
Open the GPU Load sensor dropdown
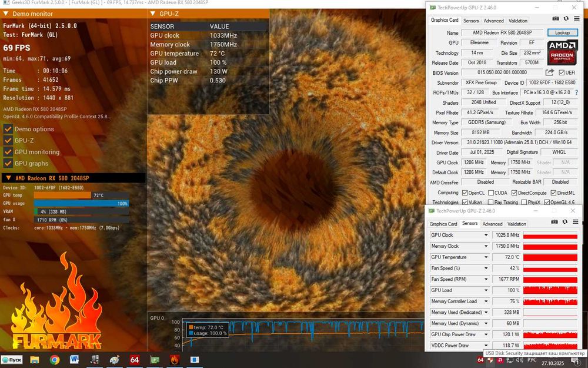pyautogui.click(x=486, y=290)
